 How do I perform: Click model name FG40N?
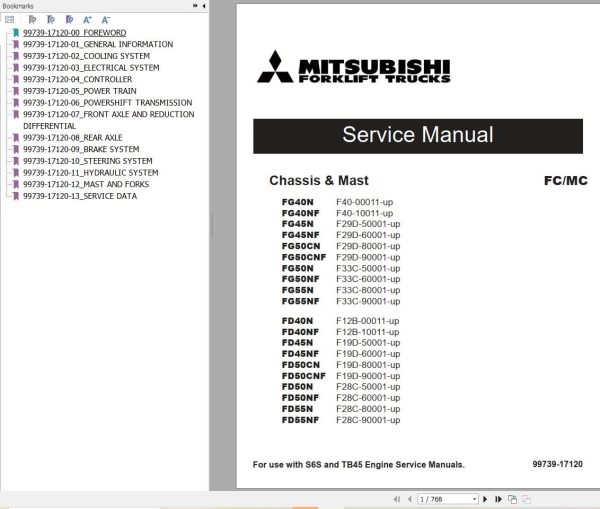click(x=298, y=202)
